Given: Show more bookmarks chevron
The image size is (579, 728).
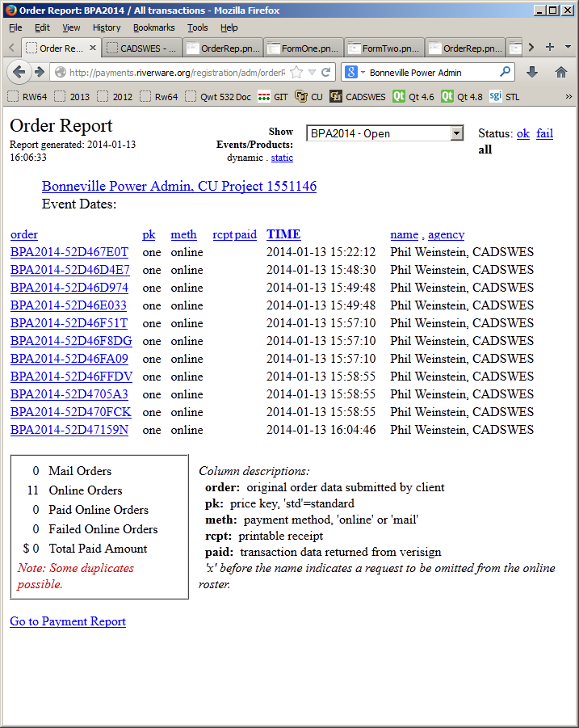Looking at the screenshot, I should 569,97.
